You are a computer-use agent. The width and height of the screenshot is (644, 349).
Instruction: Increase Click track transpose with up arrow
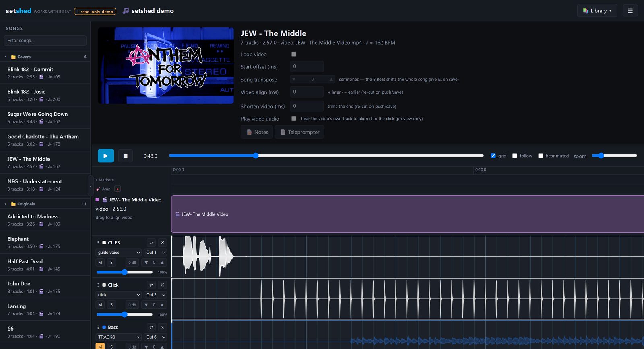pos(162,305)
